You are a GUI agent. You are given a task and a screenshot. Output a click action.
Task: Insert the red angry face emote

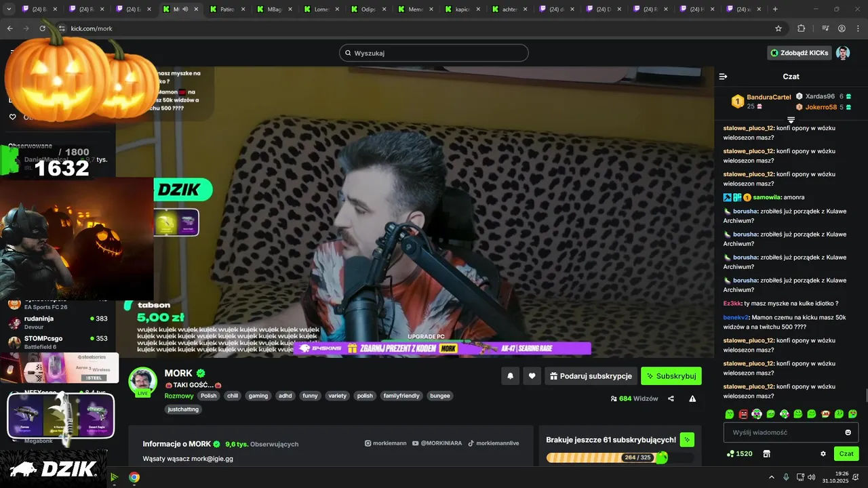coord(743,413)
